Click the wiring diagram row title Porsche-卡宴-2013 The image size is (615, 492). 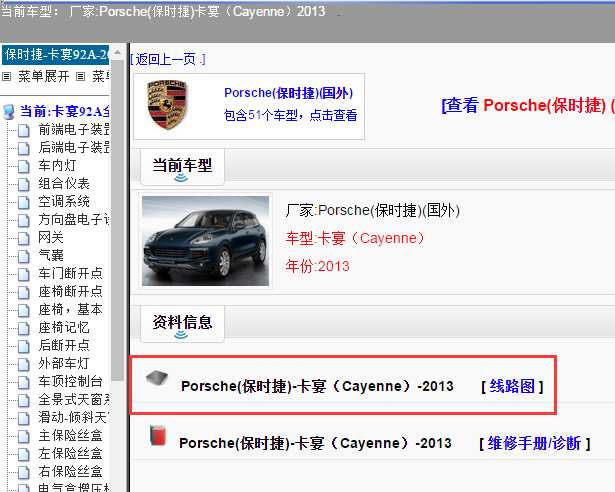pyautogui.click(x=317, y=386)
